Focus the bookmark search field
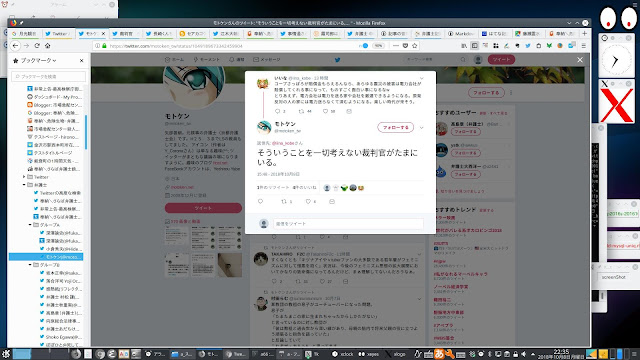 (x=49, y=76)
